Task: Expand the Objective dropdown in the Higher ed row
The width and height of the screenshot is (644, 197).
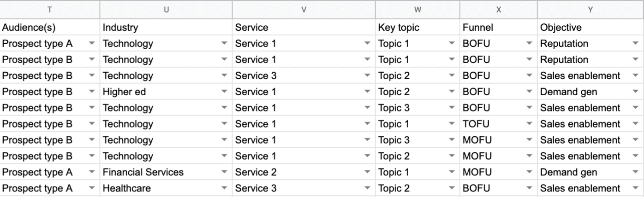Action: (x=636, y=92)
